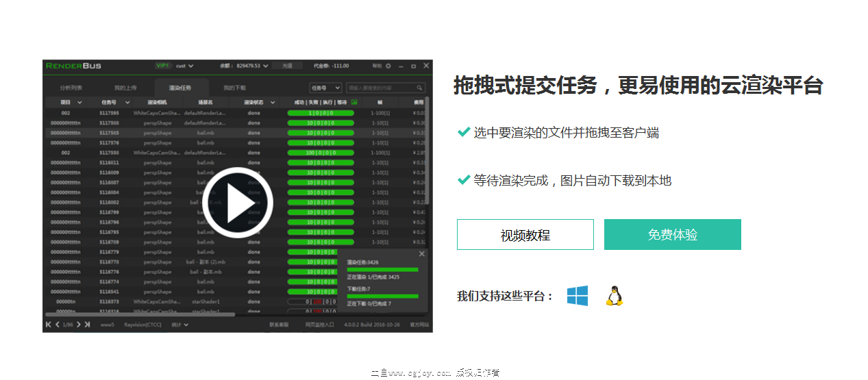This screenshot has width=868, height=380.
Task: Open the settings gear in RenderBus title bar
Action: [x=388, y=66]
